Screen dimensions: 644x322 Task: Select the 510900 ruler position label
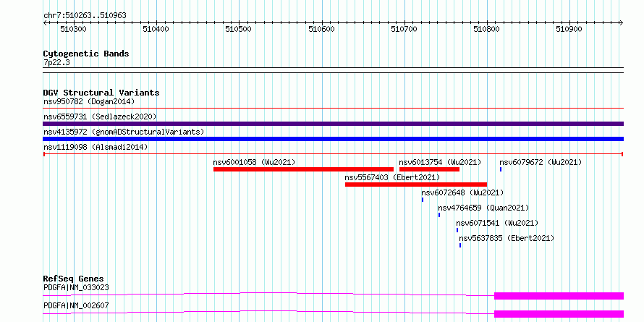click(569, 29)
